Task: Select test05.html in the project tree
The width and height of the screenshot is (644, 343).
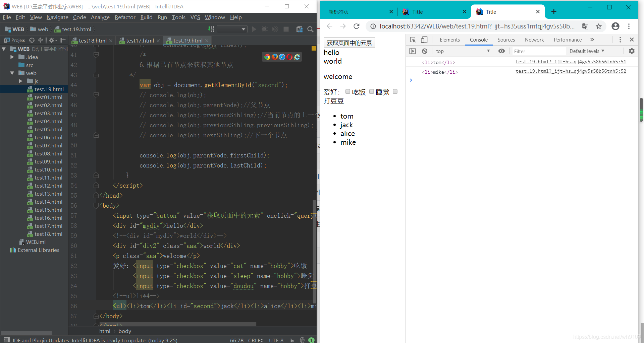Action: coord(48,129)
